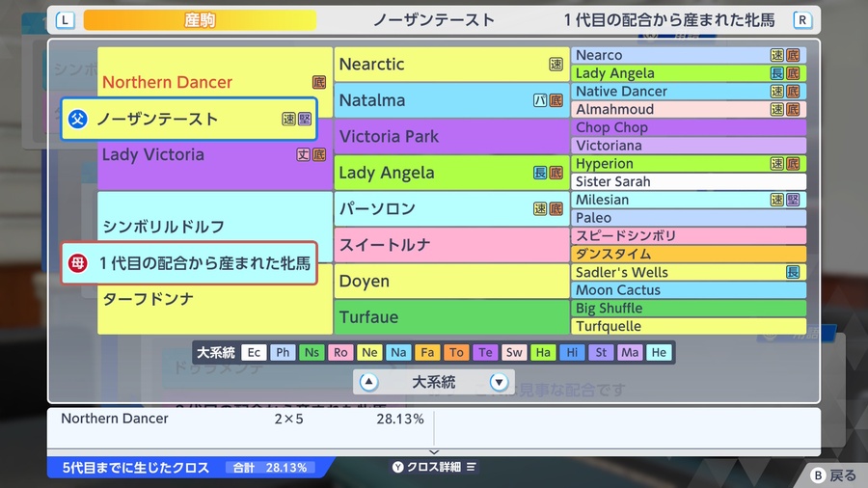Click the Na lineage legend chip

398,352
